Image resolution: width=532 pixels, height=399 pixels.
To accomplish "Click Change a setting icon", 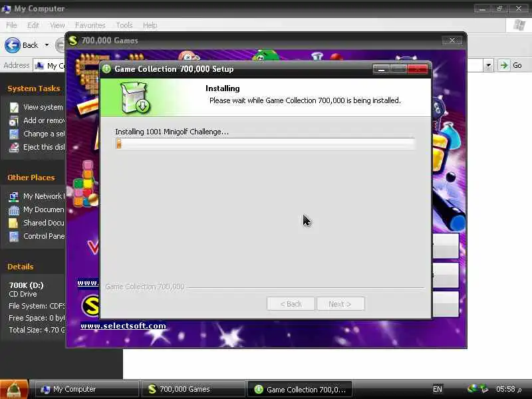I will [14, 134].
